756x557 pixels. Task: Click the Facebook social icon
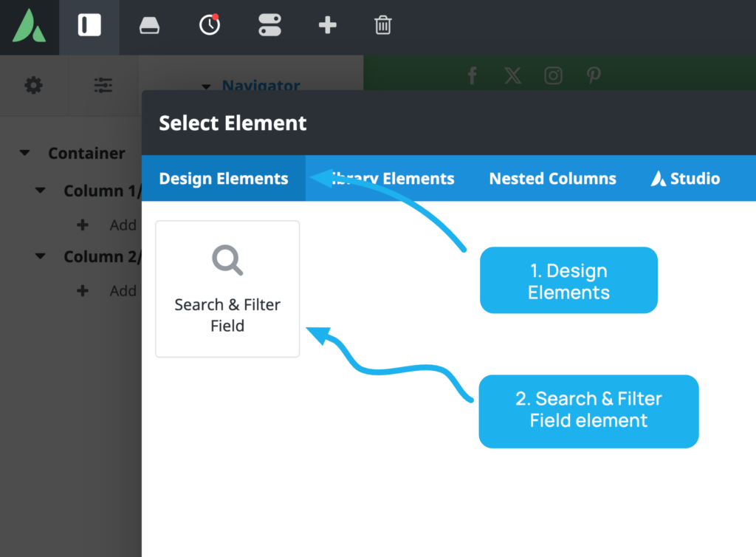[472, 75]
